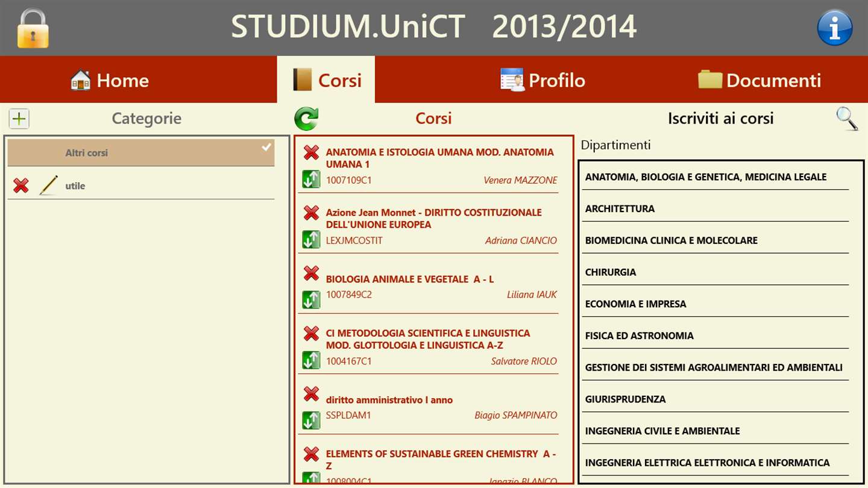Click teacher name Biagio SPAMPINATO
This screenshot has height=488, width=868.
coord(516,415)
